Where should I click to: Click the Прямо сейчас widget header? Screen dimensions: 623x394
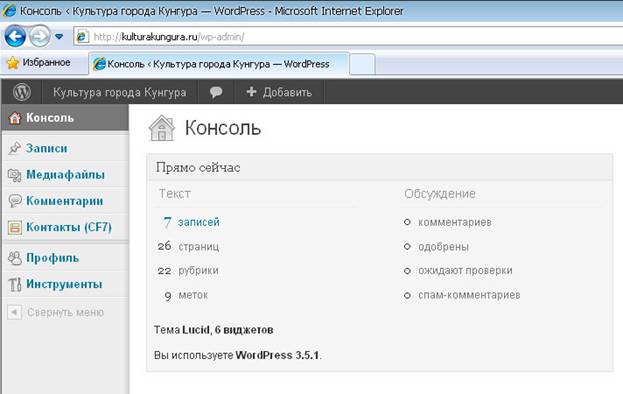point(380,167)
